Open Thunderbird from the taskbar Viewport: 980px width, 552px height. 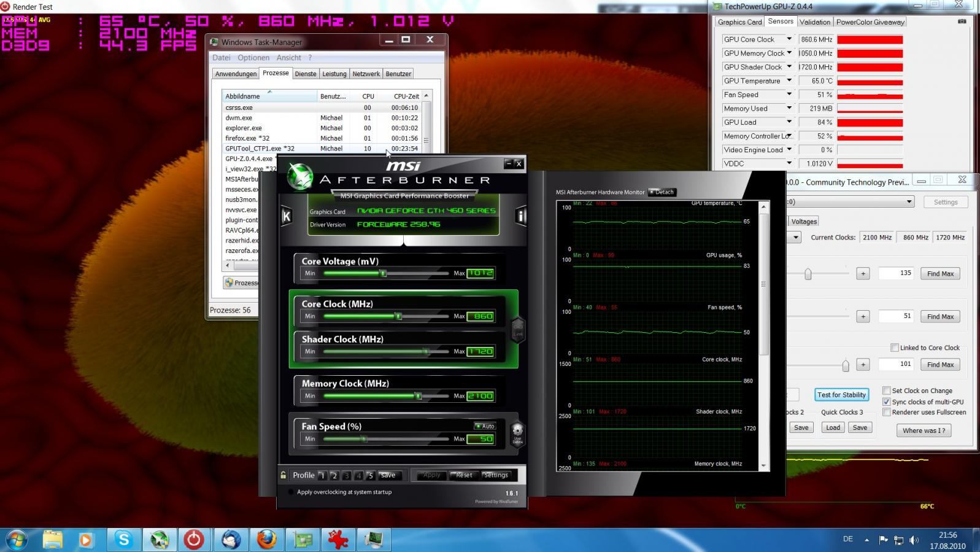point(231,540)
